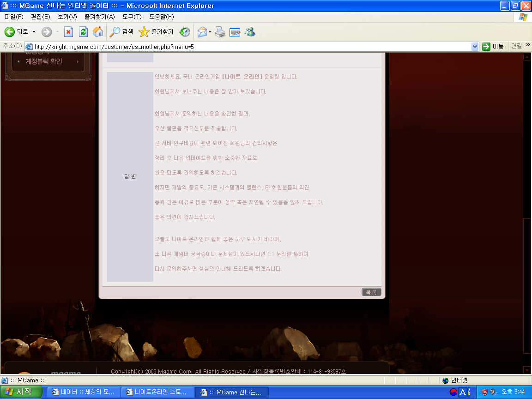Open the 도구(T) menu

pyautogui.click(x=132, y=17)
